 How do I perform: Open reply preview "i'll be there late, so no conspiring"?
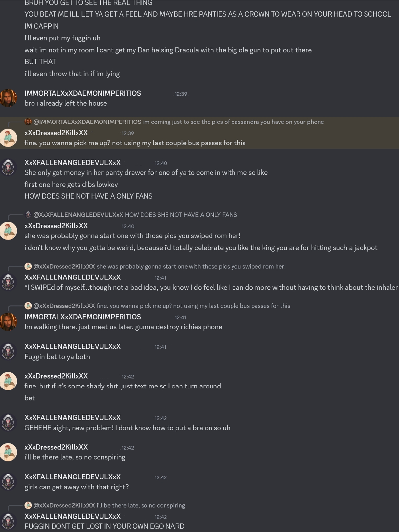pyautogui.click(x=141, y=505)
